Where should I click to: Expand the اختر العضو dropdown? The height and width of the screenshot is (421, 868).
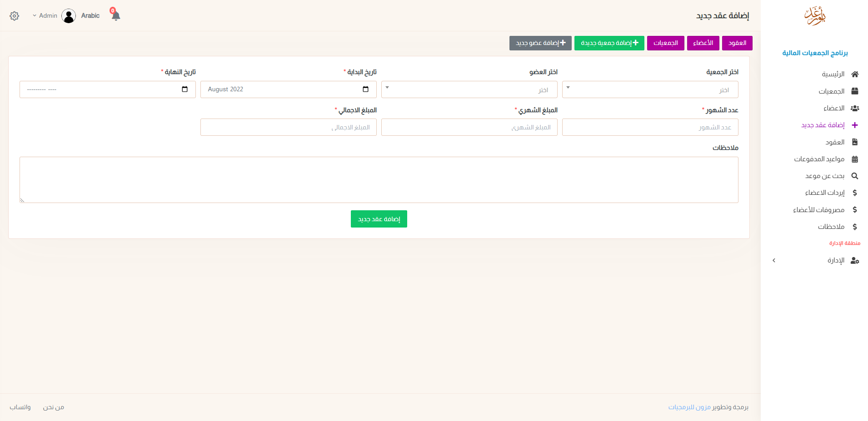tap(469, 89)
